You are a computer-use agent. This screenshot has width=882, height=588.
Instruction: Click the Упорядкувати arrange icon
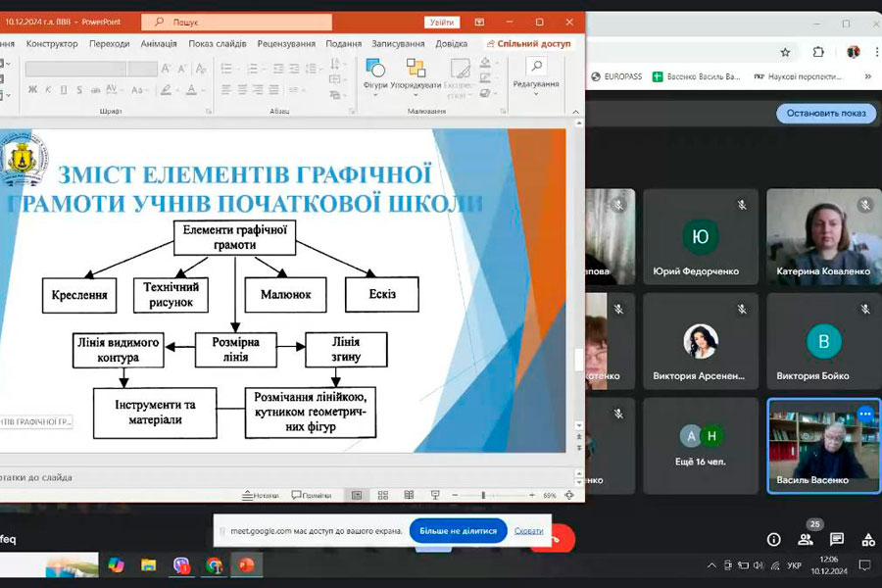[416, 73]
